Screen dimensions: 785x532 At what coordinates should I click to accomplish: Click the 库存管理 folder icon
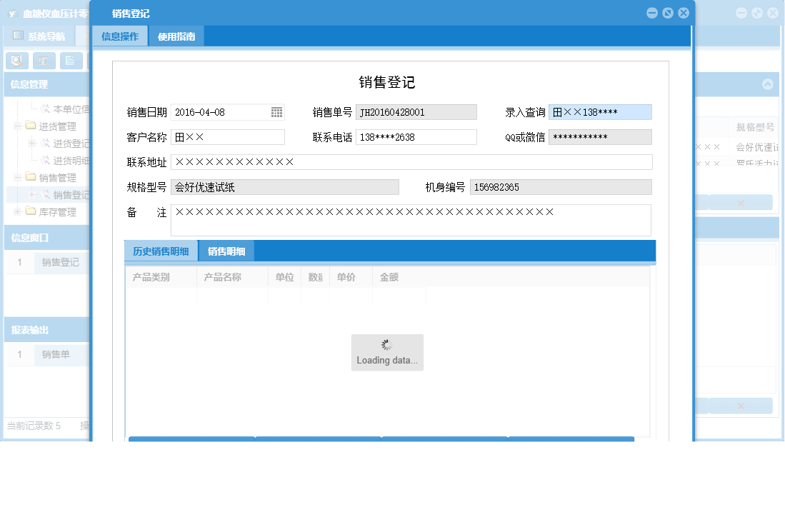29,211
